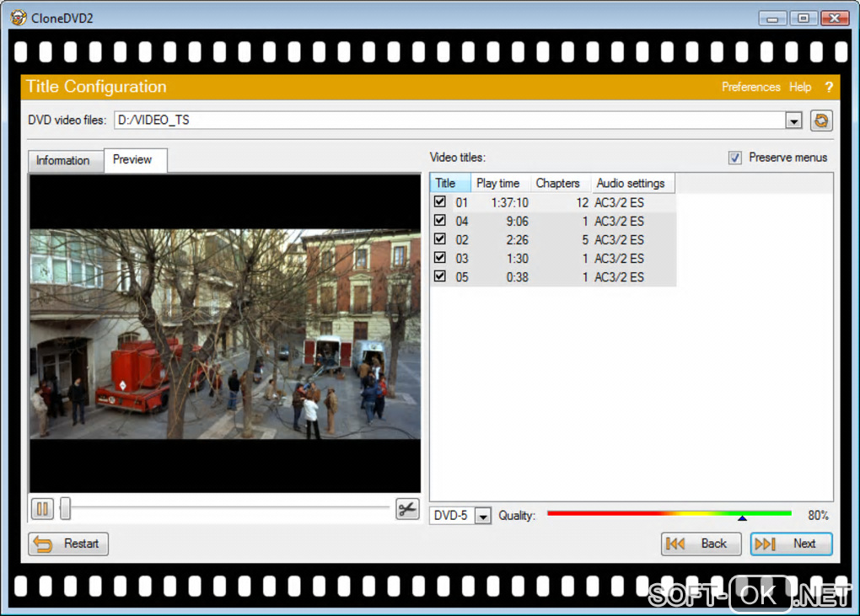Uncheck title 05 checkbox
Viewport: 860px width, 616px height.
[x=440, y=276]
